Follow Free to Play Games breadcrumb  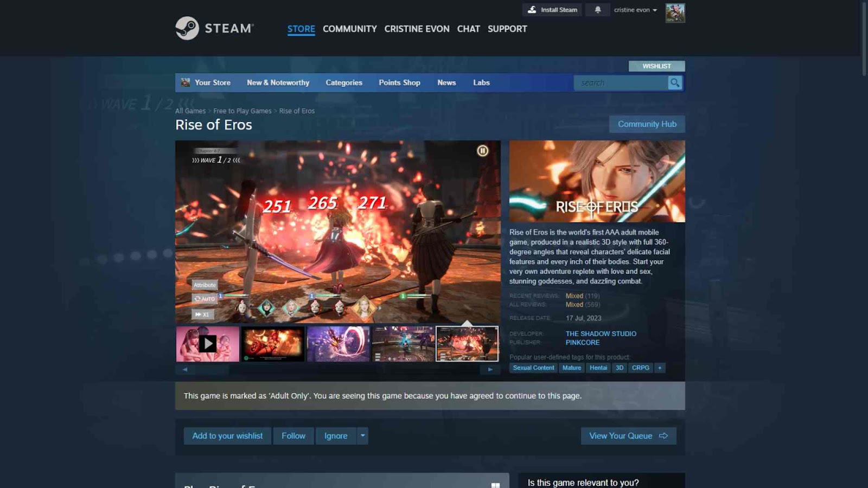(x=242, y=111)
